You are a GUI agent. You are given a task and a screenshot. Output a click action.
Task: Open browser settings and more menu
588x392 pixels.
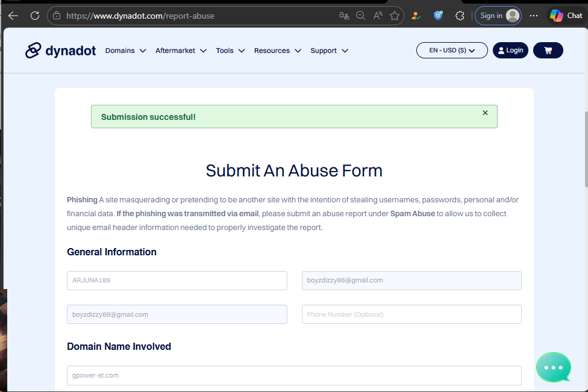click(x=534, y=16)
